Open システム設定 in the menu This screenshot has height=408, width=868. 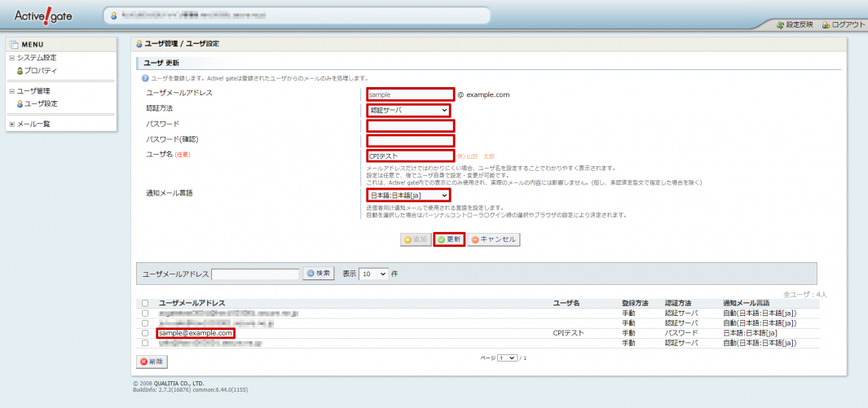click(37, 58)
